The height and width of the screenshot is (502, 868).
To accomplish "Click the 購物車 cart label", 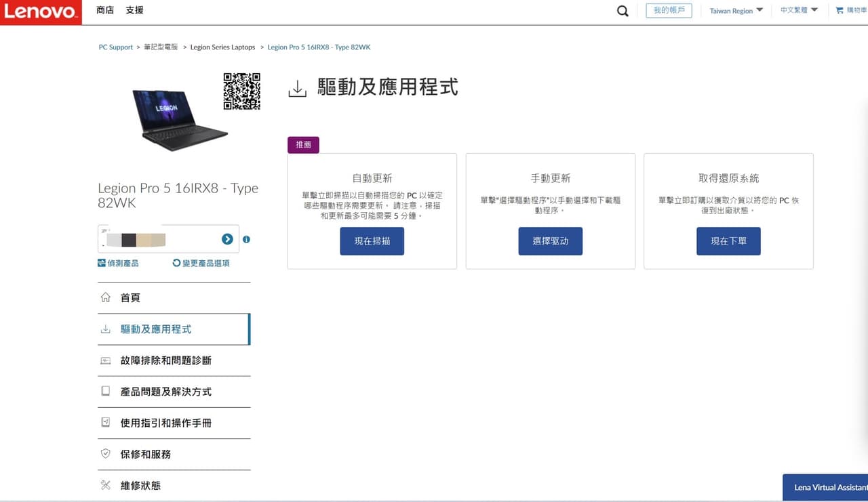I will (856, 10).
